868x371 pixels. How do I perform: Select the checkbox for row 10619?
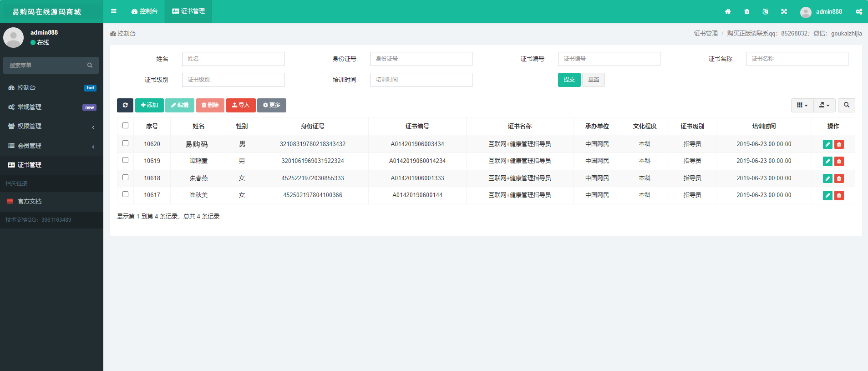(x=125, y=160)
